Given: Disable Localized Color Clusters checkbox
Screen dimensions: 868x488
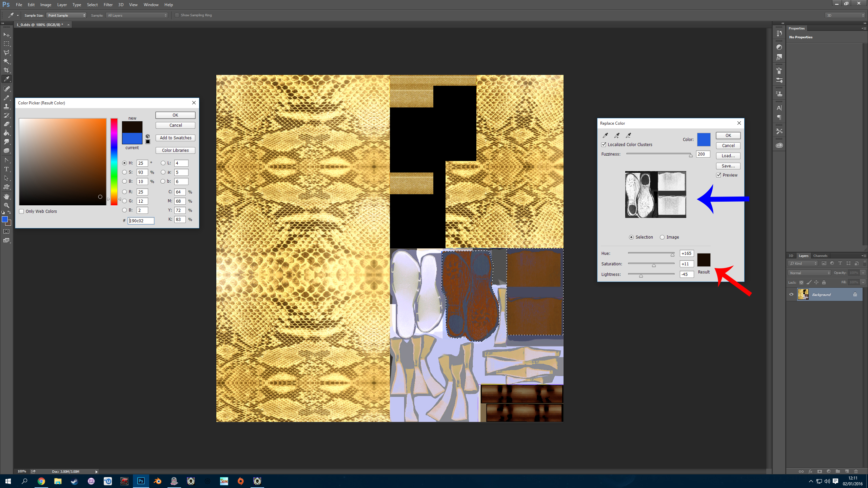Looking at the screenshot, I should [x=604, y=144].
